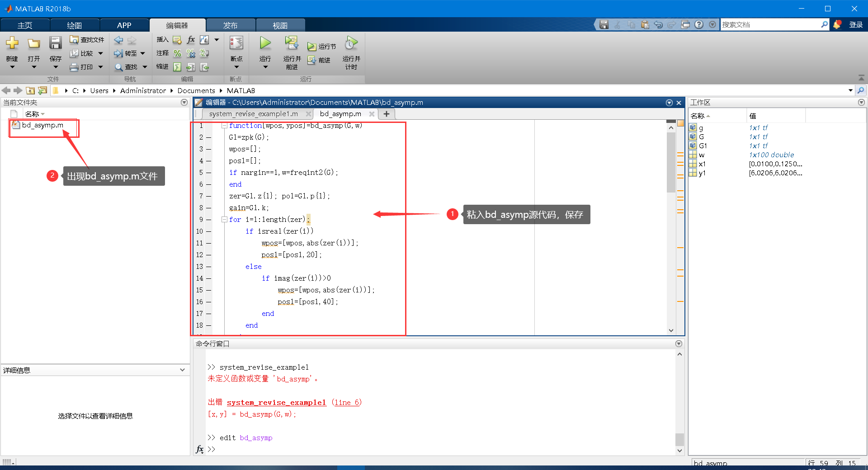Image resolution: width=868 pixels, height=470 pixels.
Task: Open the 打印 (Print) dropdown arrow
Action: click(x=100, y=67)
